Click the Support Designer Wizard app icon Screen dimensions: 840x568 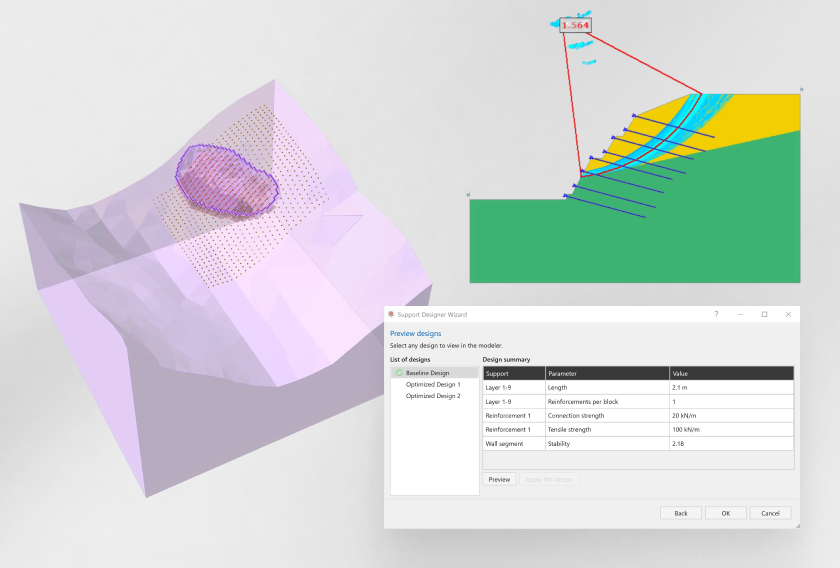pyautogui.click(x=392, y=314)
